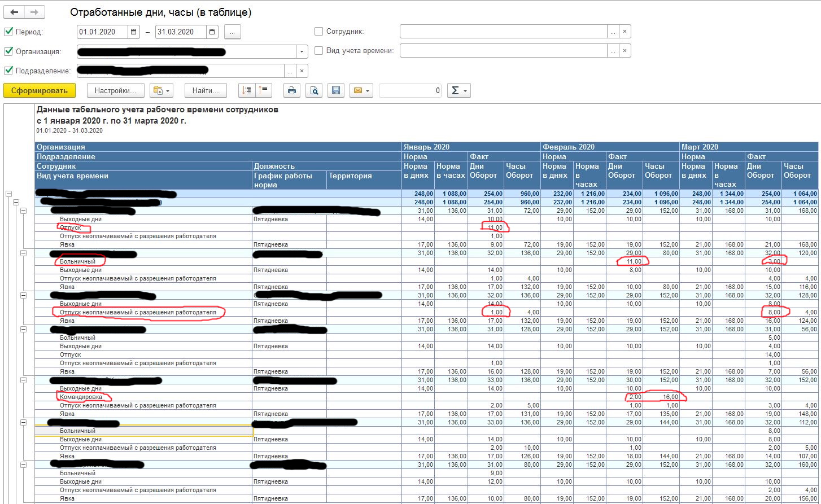This screenshot has width=821, height=504.
Task: Click the Должность table header cell
Action: [326, 166]
